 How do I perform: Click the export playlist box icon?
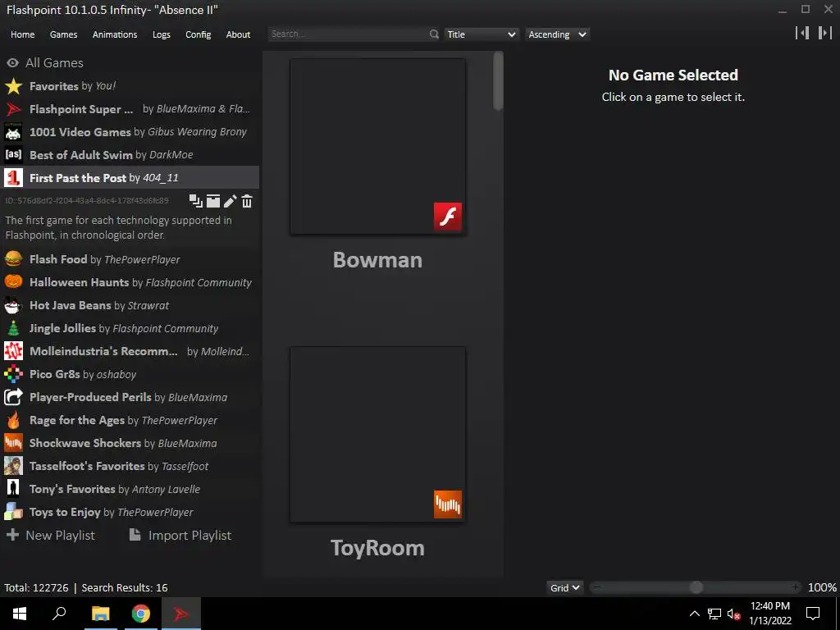(213, 201)
